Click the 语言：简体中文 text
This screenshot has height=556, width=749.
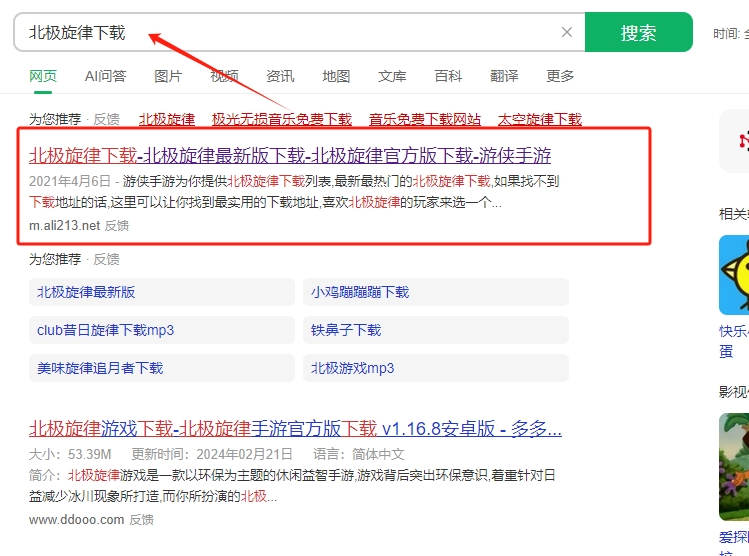pos(359,454)
